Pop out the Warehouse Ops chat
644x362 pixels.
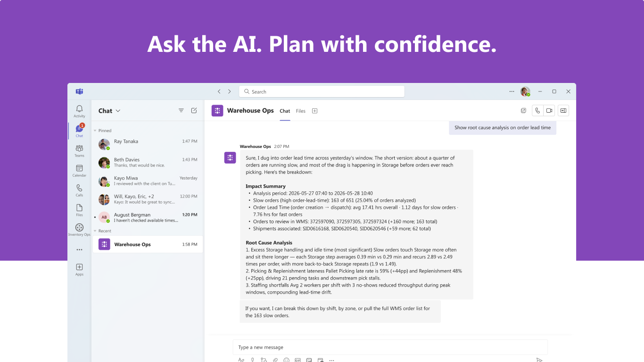[x=523, y=111]
